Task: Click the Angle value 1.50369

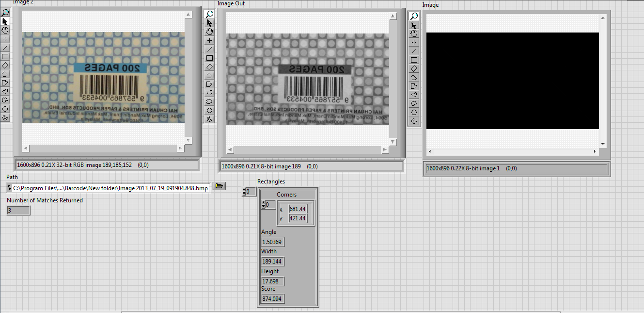Action: [273, 242]
